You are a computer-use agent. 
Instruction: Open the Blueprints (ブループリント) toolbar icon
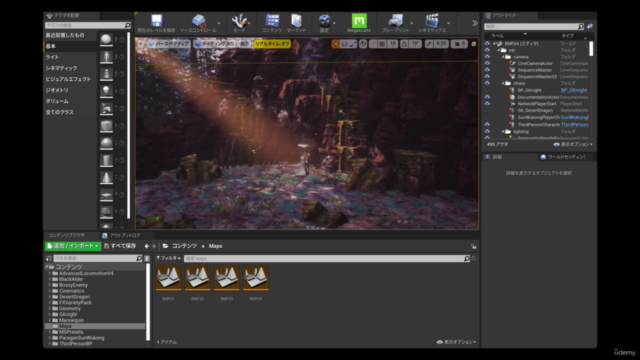[395, 20]
